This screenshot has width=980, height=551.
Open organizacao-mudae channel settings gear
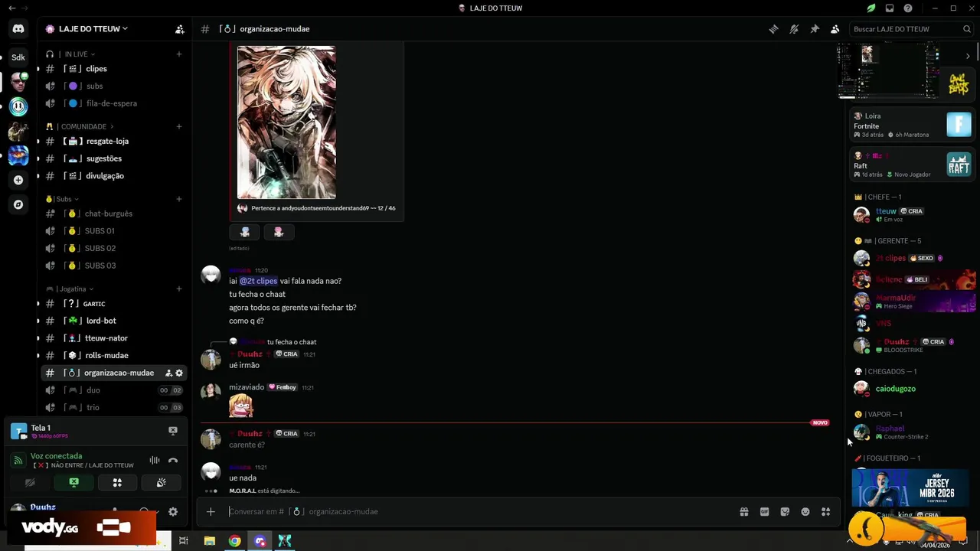tap(179, 373)
